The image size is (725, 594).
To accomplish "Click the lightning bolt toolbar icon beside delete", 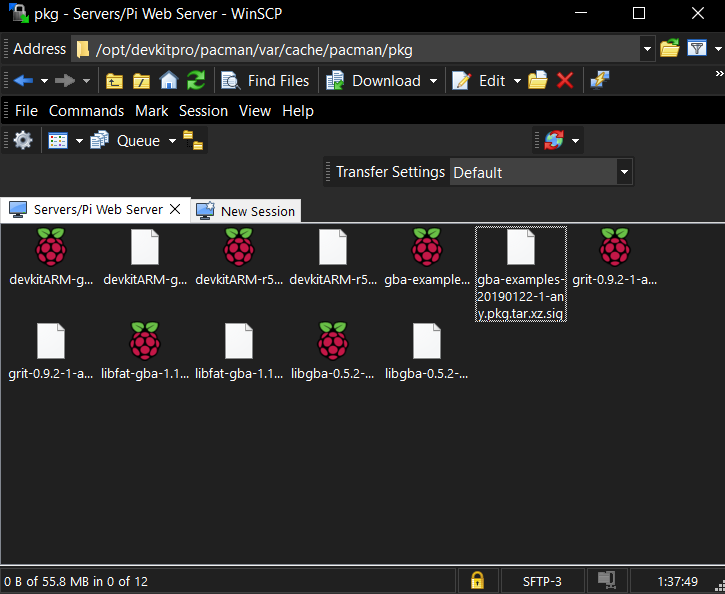I will tap(600, 81).
